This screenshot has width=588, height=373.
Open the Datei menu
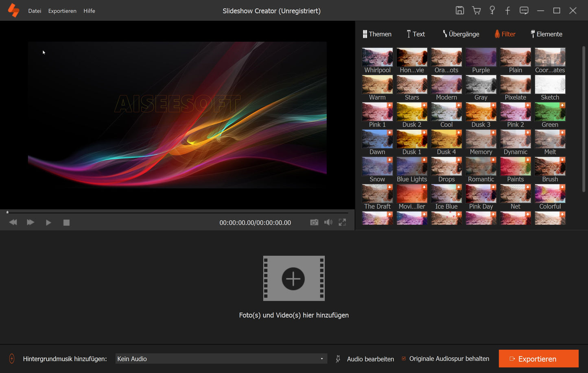pos(35,11)
